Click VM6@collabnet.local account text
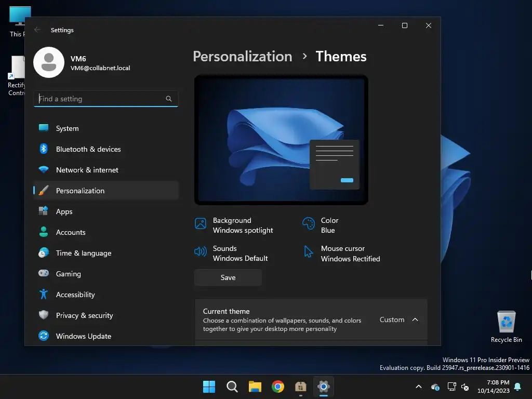 (100, 68)
